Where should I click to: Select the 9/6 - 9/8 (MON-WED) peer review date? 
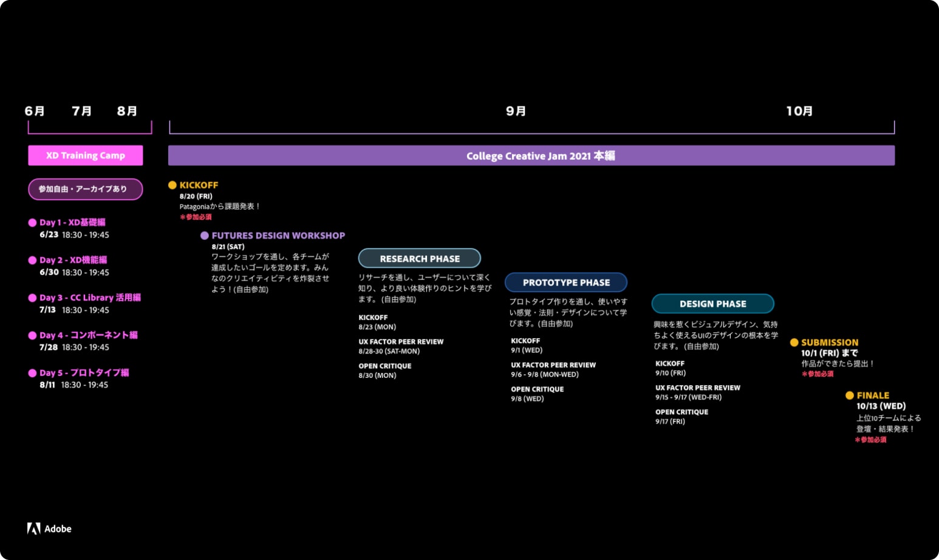[545, 374]
